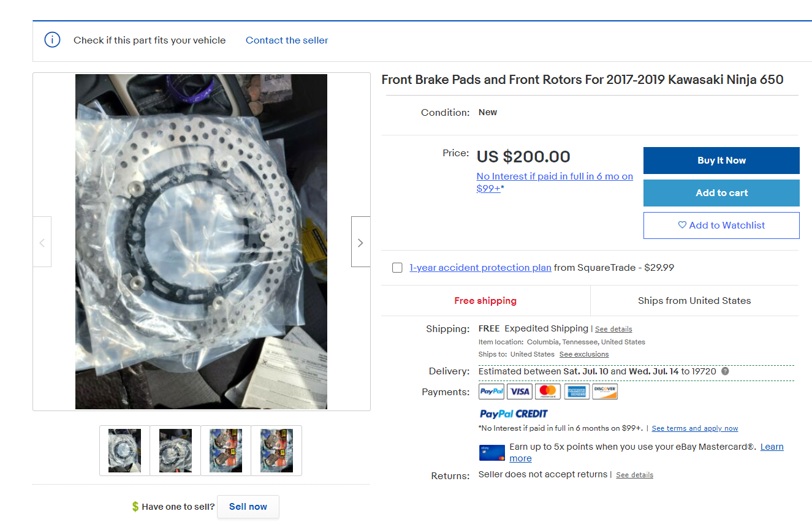Open the last thumbnail in the gallery
The width and height of the screenshot is (812, 530).
pyautogui.click(x=276, y=450)
